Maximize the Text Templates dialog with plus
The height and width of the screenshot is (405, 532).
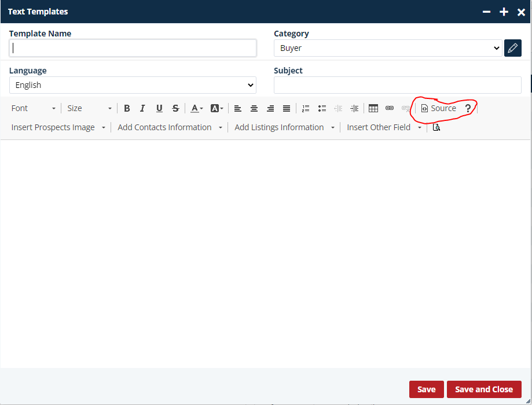pyautogui.click(x=504, y=12)
